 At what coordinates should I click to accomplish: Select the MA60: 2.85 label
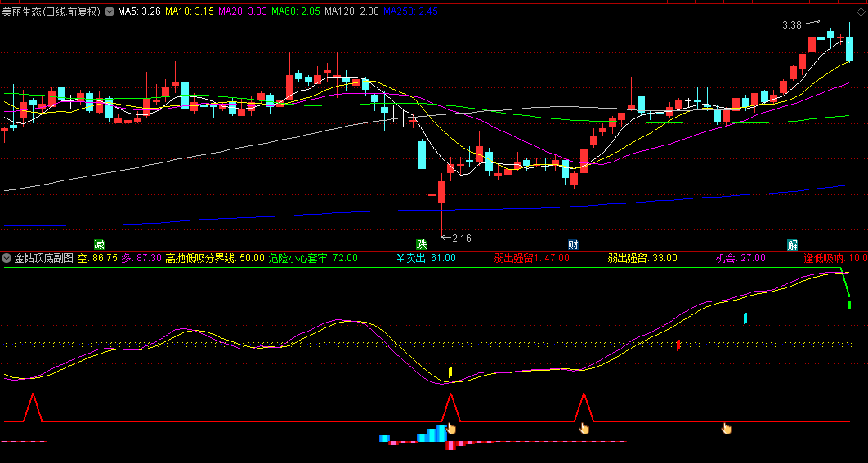tap(297, 11)
